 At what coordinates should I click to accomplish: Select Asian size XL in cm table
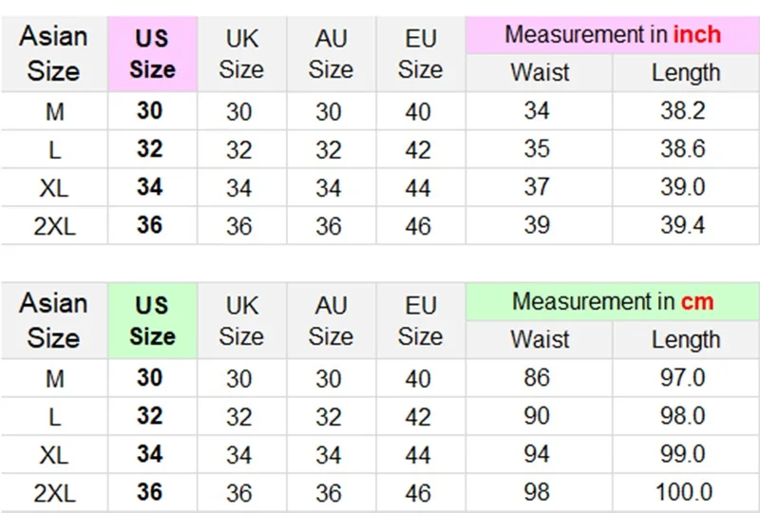click(54, 455)
